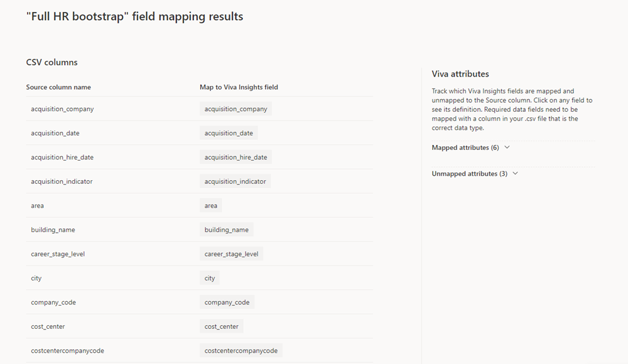Open the costcentercompanycode mapped field
The image size is (628, 364).
tap(241, 350)
